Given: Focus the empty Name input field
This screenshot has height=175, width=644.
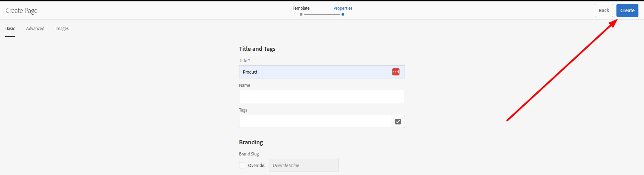Looking at the screenshot, I should 322,97.
